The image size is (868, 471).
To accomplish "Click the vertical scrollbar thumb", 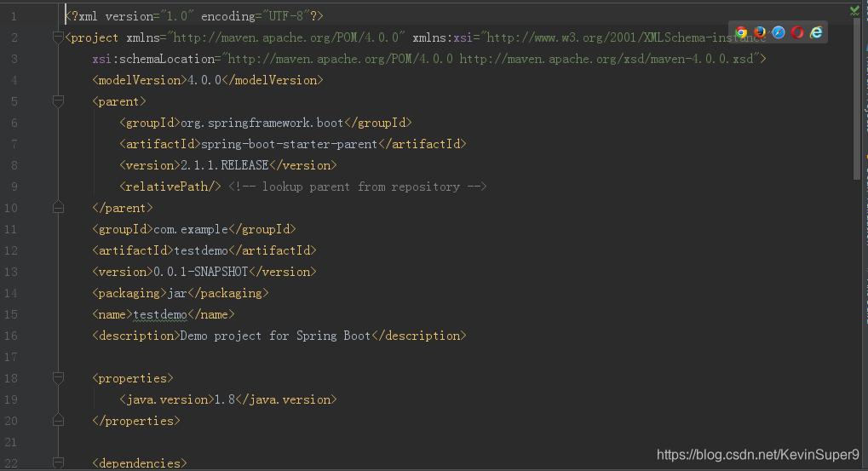I will click(857, 99).
